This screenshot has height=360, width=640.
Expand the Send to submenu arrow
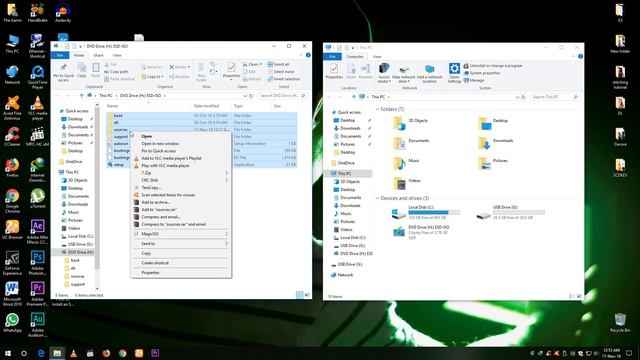[226, 244]
